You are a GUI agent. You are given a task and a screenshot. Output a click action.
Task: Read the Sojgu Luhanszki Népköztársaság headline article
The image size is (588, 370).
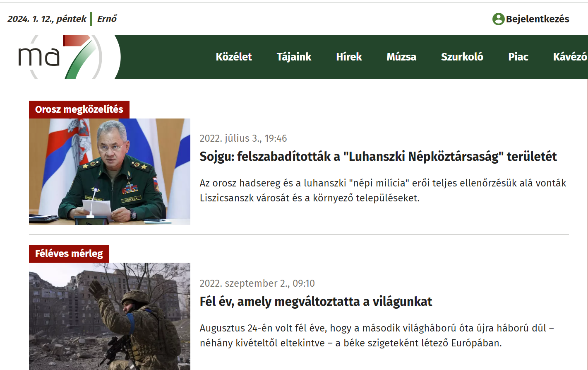click(378, 157)
